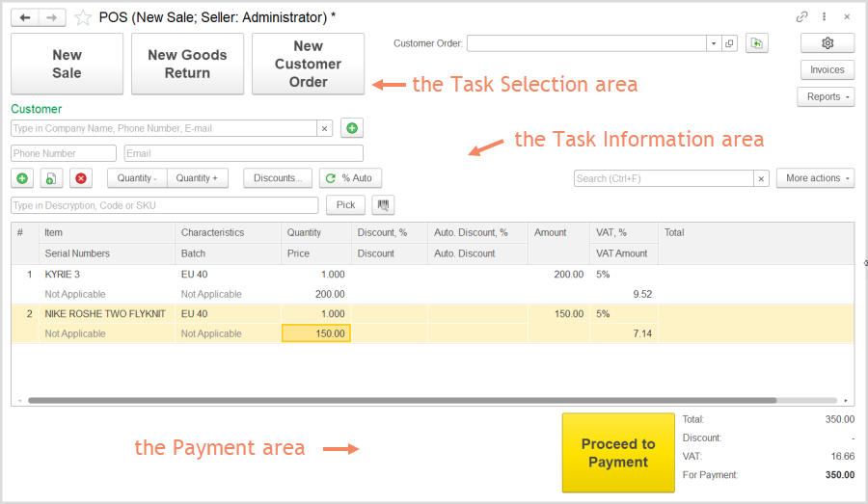Click the Discount, % column header
The image size is (868, 504).
click(390, 233)
